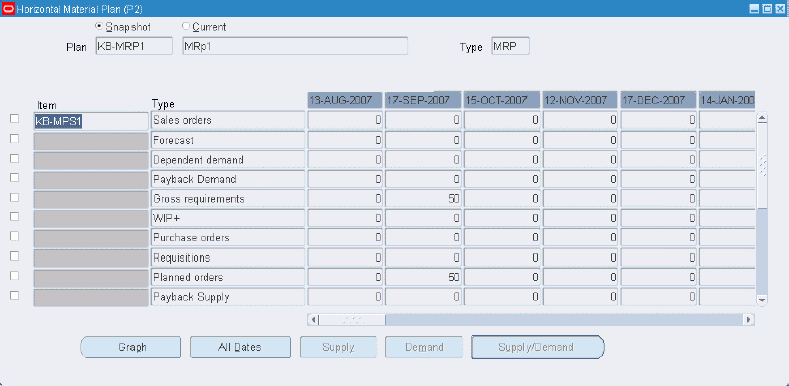Image resolution: width=789 pixels, height=386 pixels.
Task: Tick the checkbox for Sales orders row
Action: 15,119
